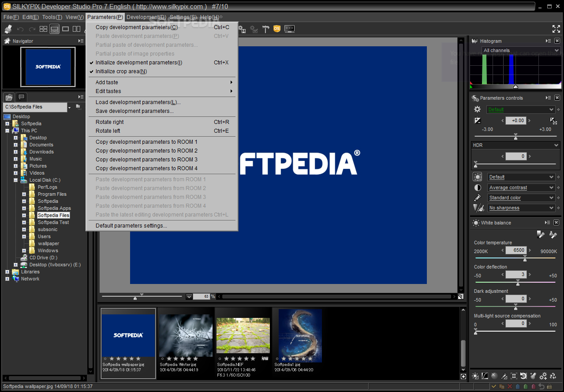
Task: Select the wallpaper folder in tree
Action: [x=49, y=243]
